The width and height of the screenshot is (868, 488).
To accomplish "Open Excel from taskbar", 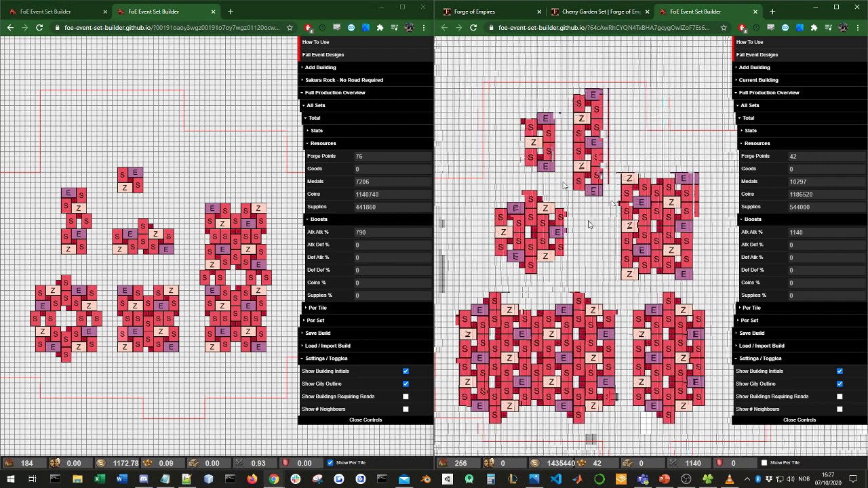I will tap(99, 479).
